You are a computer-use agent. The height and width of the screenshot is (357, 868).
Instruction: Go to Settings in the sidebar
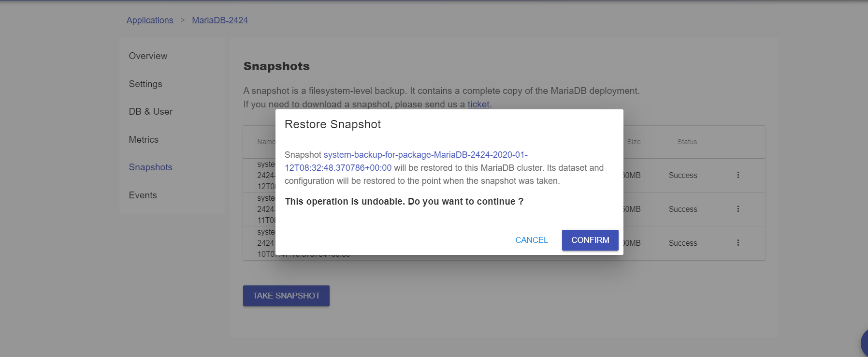pyautogui.click(x=145, y=84)
